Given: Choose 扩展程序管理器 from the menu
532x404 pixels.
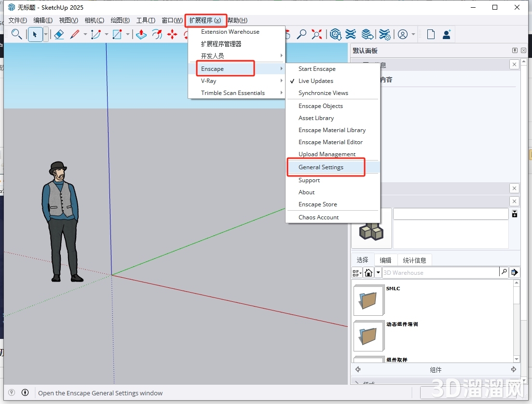Looking at the screenshot, I should click(236, 44).
